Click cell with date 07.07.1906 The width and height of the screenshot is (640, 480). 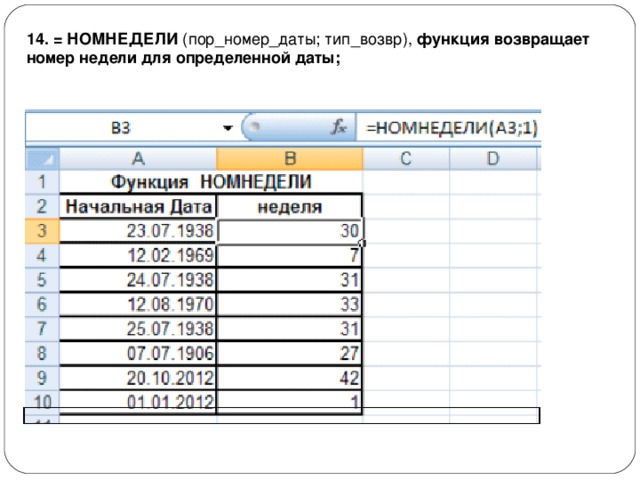tap(138, 353)
